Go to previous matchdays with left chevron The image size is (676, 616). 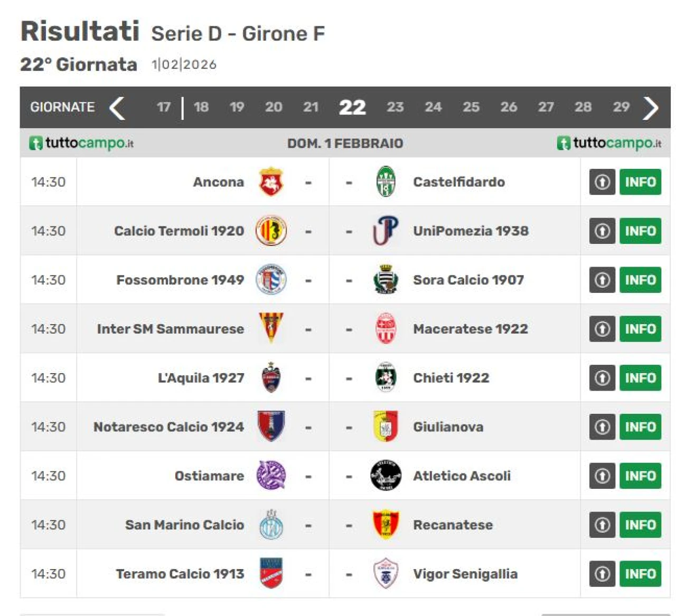coord(117,108)
